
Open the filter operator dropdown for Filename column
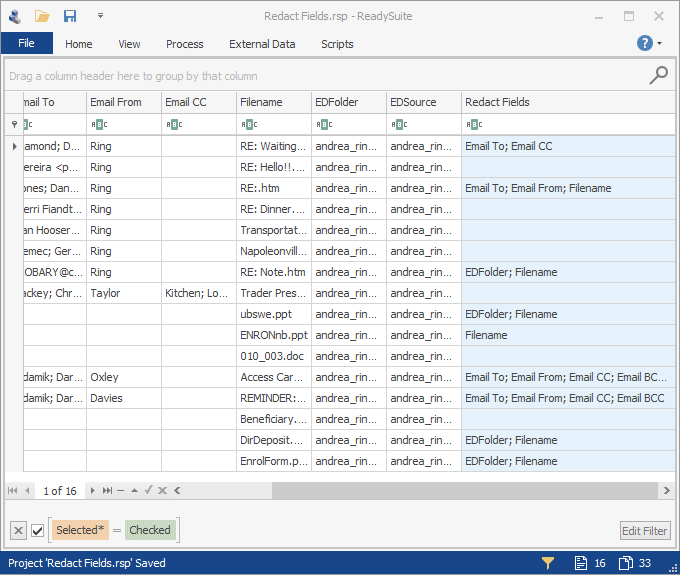point(249,124)
